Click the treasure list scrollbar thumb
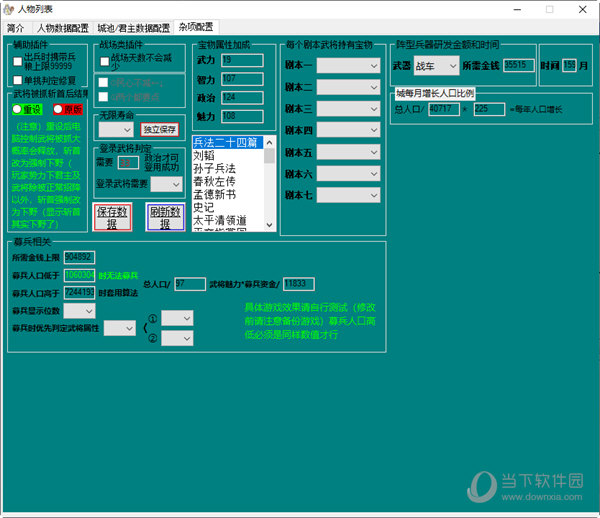Screen dimensions: 600x518 (269, 156)
